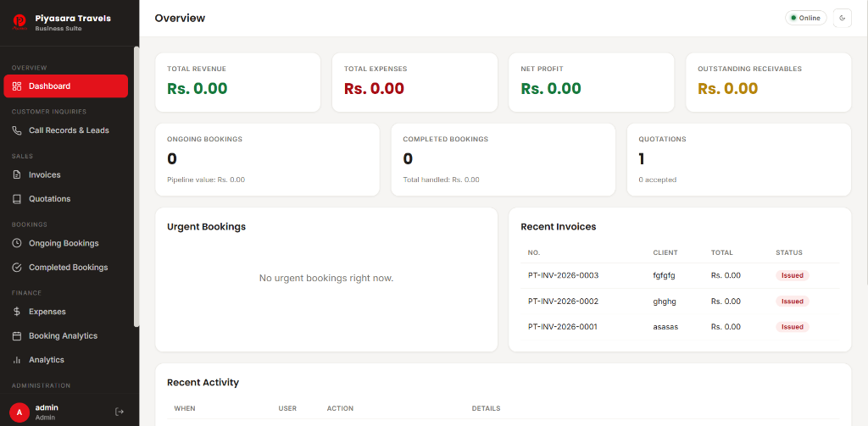
Task: Click the logout arrow icon
Action: point(119,412)
